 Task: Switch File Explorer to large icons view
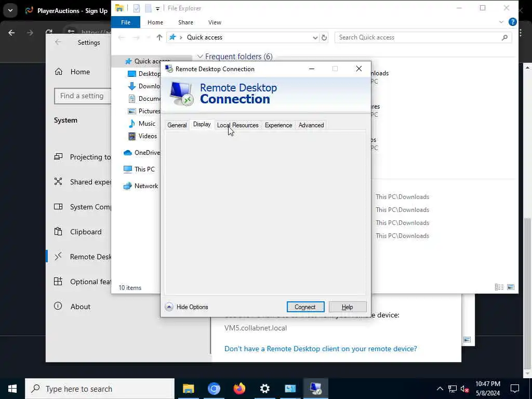pos(511,287)
